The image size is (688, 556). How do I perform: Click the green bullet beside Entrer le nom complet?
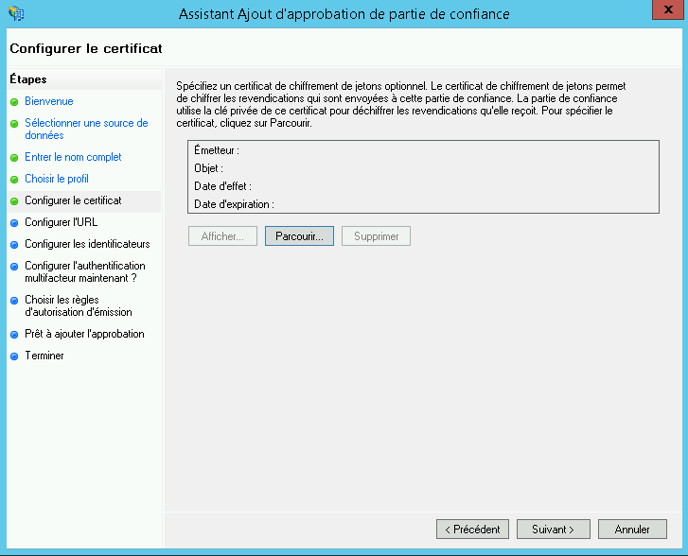pos(14,158)
